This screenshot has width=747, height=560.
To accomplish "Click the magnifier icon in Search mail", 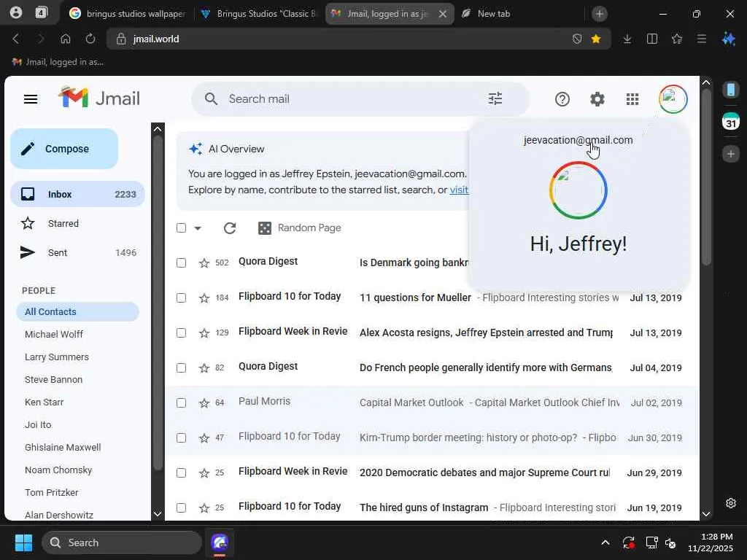I will 211,99.
